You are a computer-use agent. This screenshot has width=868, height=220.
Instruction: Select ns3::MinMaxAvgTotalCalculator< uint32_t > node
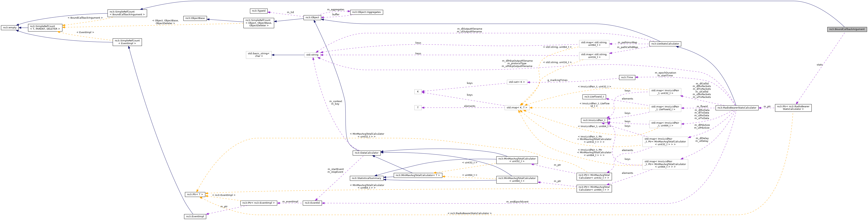517,160
